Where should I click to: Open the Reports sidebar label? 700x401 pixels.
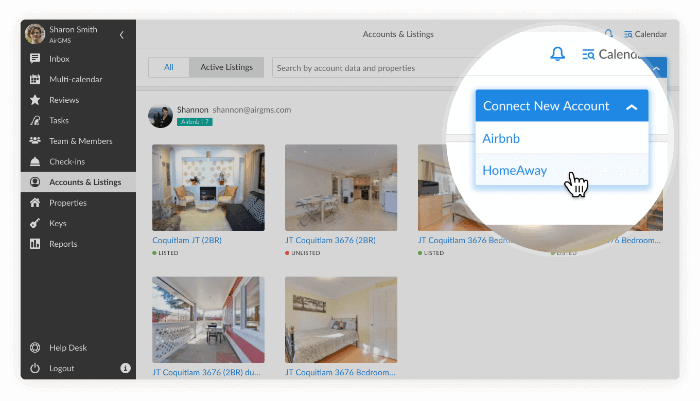click(63, 244)
